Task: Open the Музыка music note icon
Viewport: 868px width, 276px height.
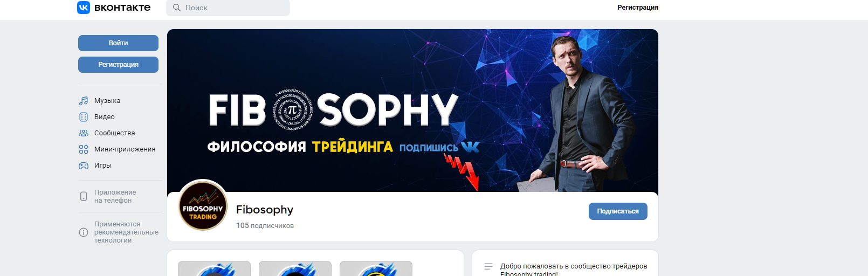Action: point(84,101)
